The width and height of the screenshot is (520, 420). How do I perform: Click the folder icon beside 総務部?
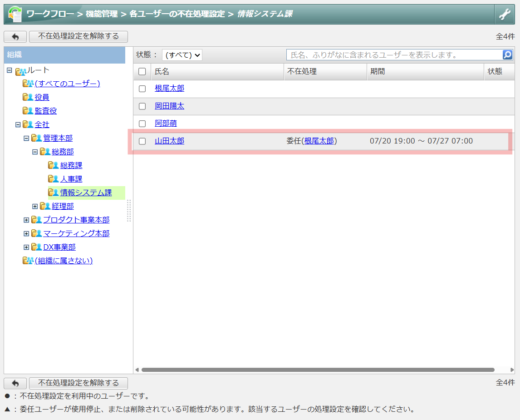tap(45, 152)
